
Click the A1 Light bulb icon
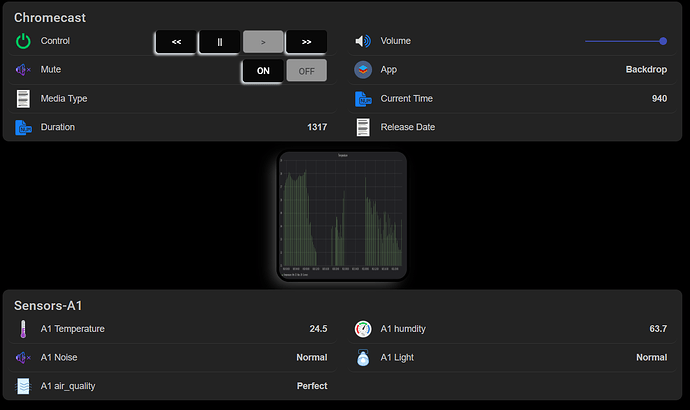(x=362, y=357)
